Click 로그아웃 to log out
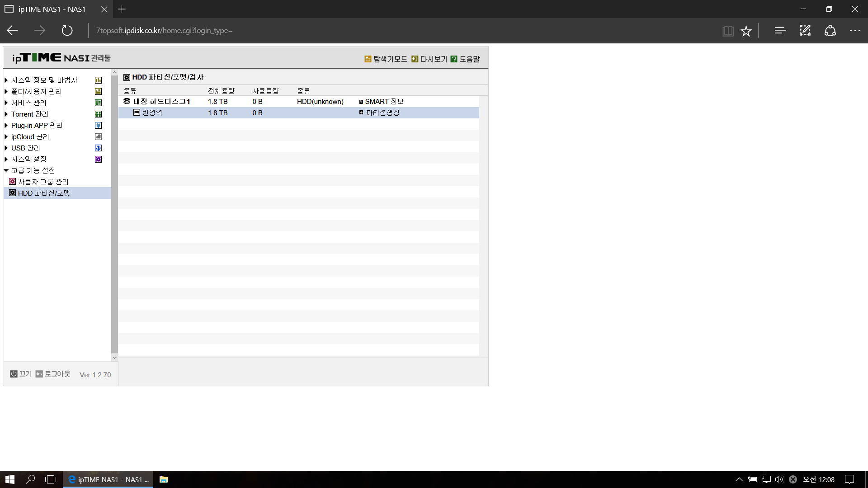 click(53, 374)
